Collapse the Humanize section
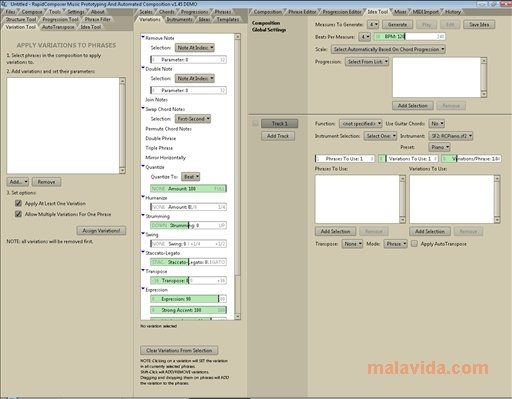This screenshot has width=512, height=399. [x=143, y=197]
